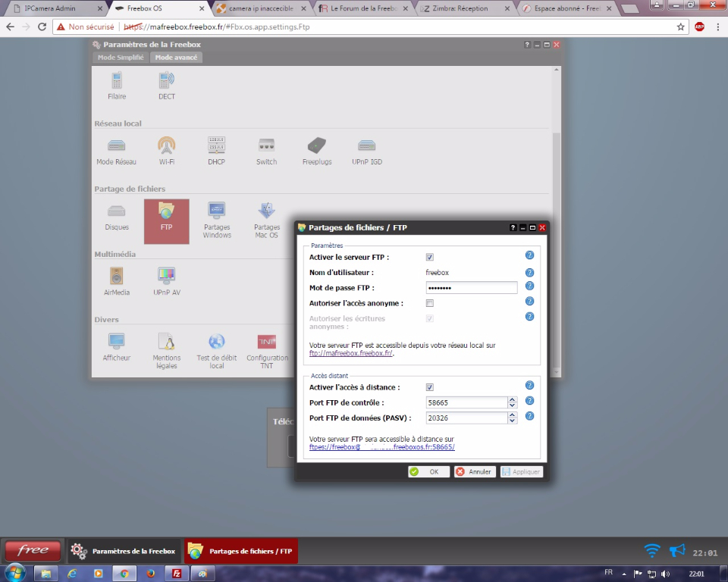Show help for Mot de passe FTP
Image resolution: width=728 pixels, height=582 pixels.
click(530, 286)
